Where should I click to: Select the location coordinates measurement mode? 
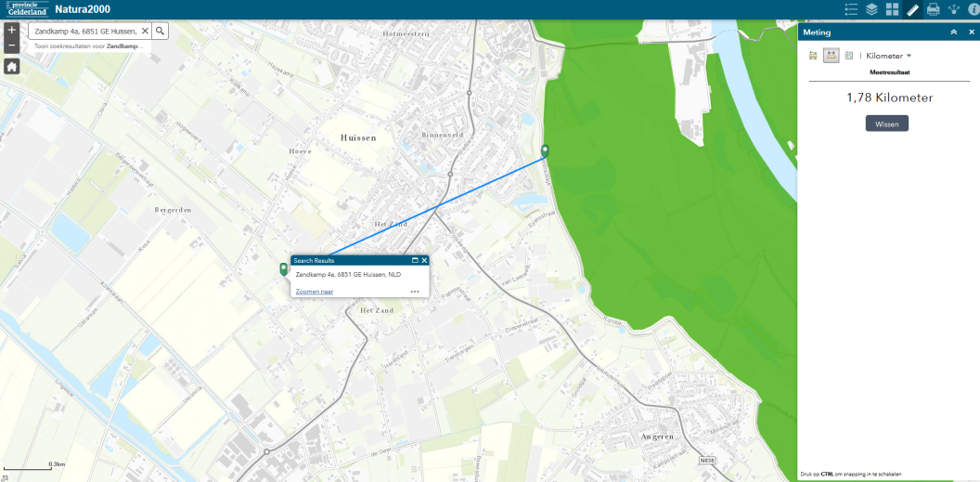[849, 56]
